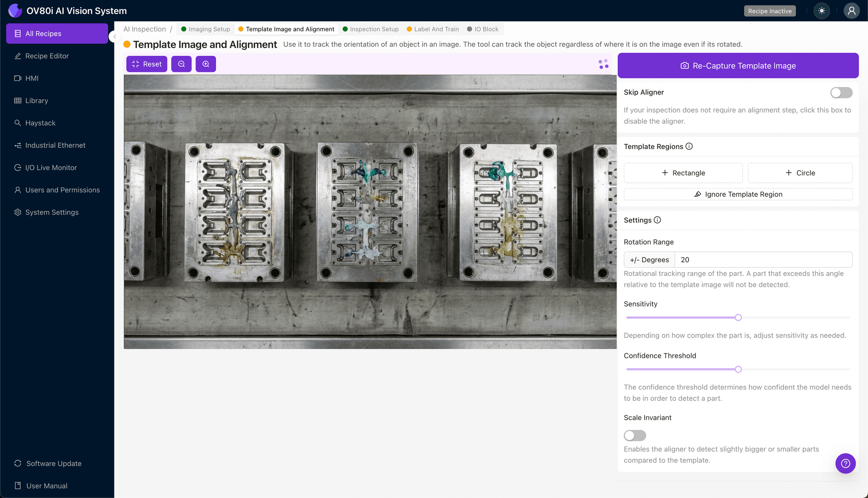Click Re-Capture Template Image button
The height and width of the screenshot is (498, 868).
[x=738, y=66]
